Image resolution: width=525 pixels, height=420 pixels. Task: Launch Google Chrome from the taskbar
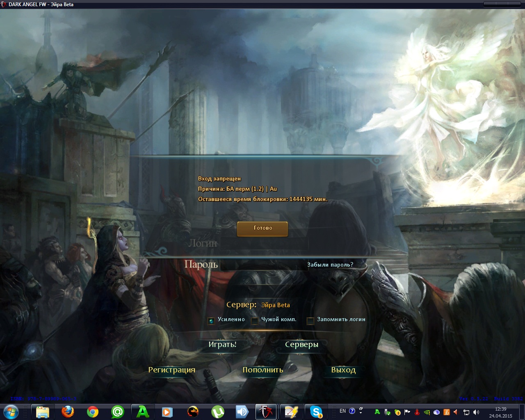93,411
